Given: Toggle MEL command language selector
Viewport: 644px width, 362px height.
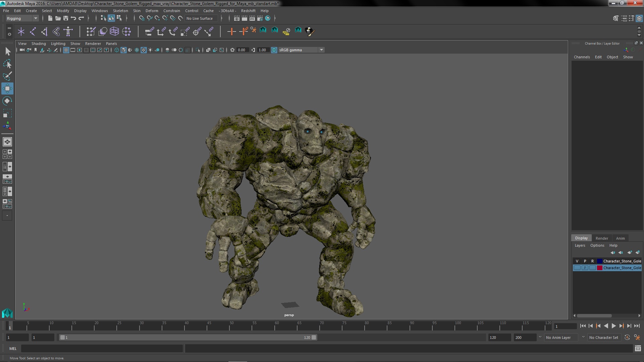Looking at the screenshot, I should 13,349.
